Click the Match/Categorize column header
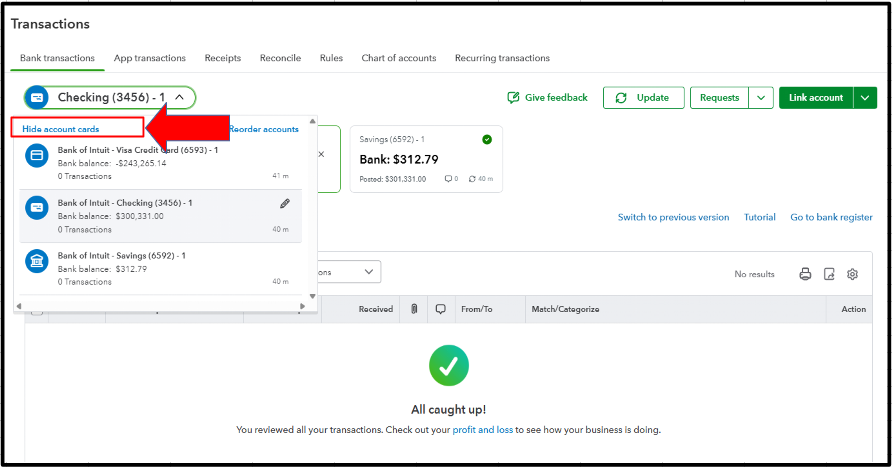This screenshot has height=467, width=892. tap(565, 309)
